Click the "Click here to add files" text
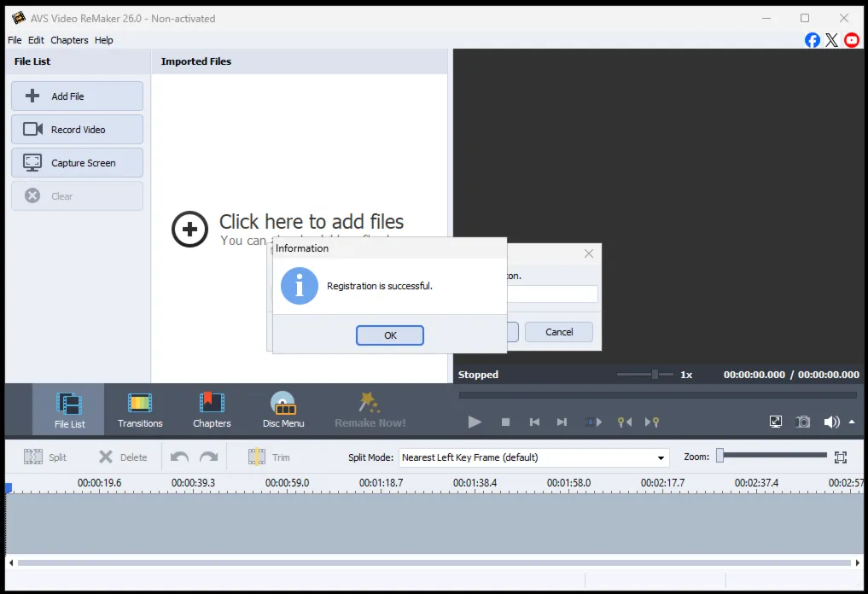868x594 pixels. (x=312, y=222)
